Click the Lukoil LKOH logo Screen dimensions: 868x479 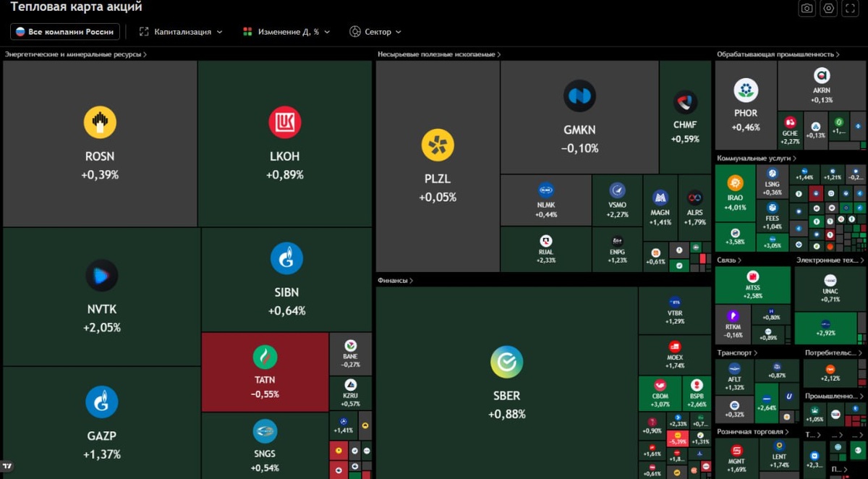coord(285,122)
